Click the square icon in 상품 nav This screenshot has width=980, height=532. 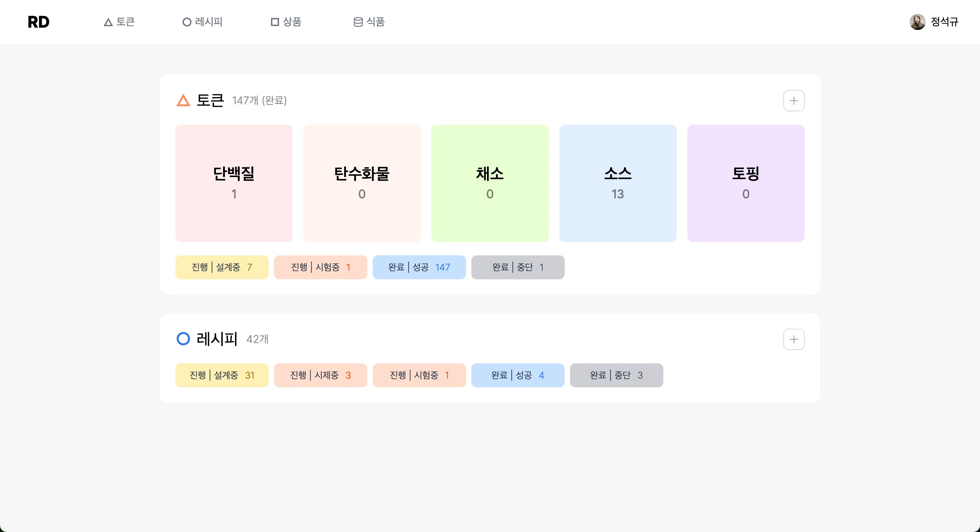click(x=275, y=22)
